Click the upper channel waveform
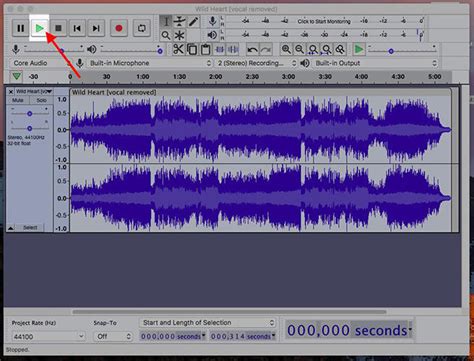This screenshot has height=361, width=474. point(261,130)
